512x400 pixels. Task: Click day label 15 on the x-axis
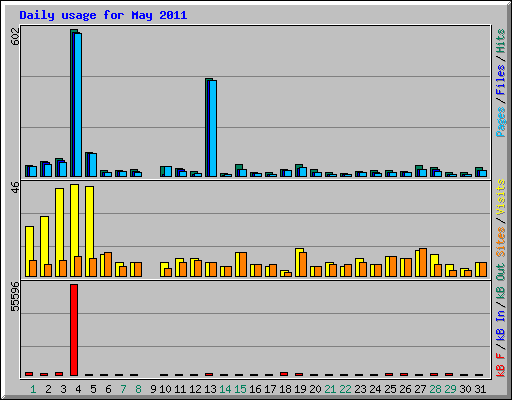click(240, 389)
